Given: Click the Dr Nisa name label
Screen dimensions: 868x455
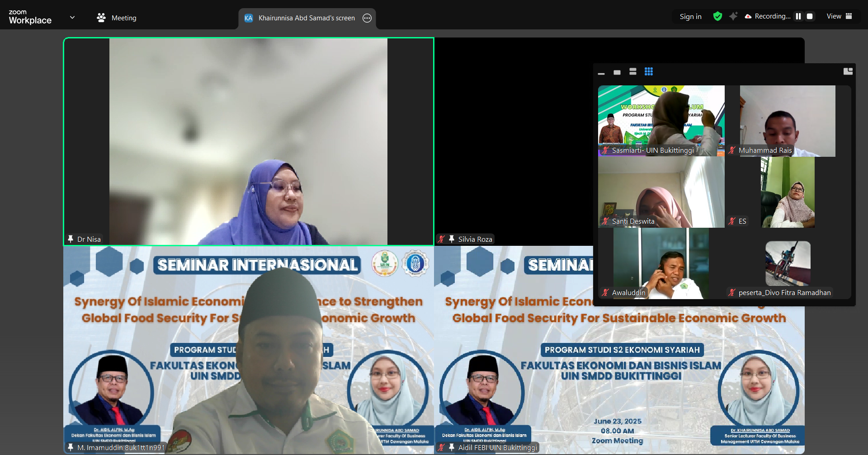Looking at the screenshot, I should coord(89,239).
